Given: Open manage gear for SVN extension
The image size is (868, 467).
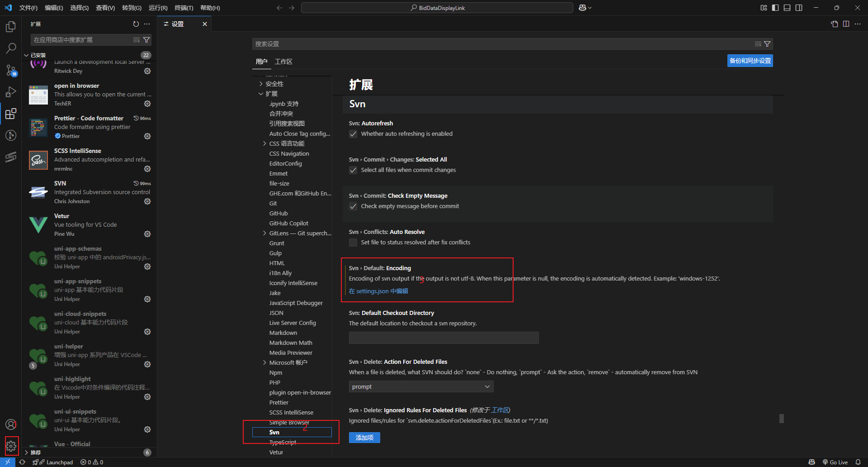Looking at the screenshot, I should tap(147, 201).
